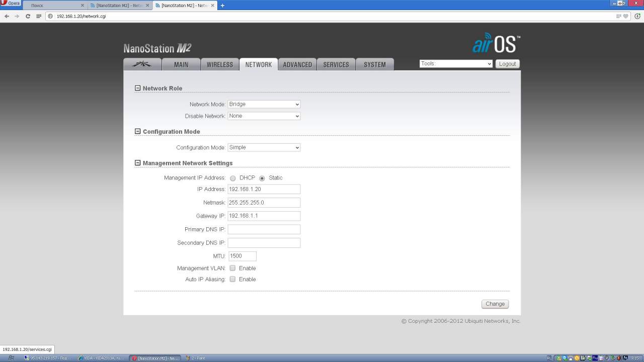Select DHCP for Management IP Address
This screenshot has width=644, height=362.
pyautogui.click(x=233, y=178)
